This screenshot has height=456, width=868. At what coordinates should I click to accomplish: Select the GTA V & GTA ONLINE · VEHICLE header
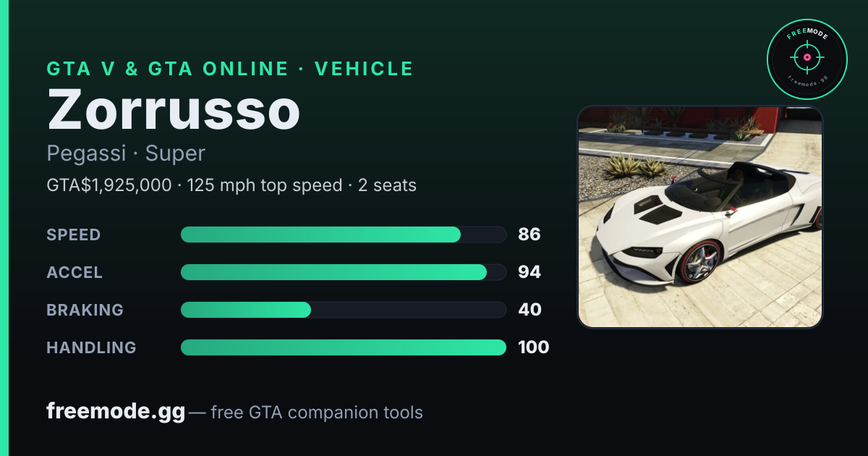(230, 69)
